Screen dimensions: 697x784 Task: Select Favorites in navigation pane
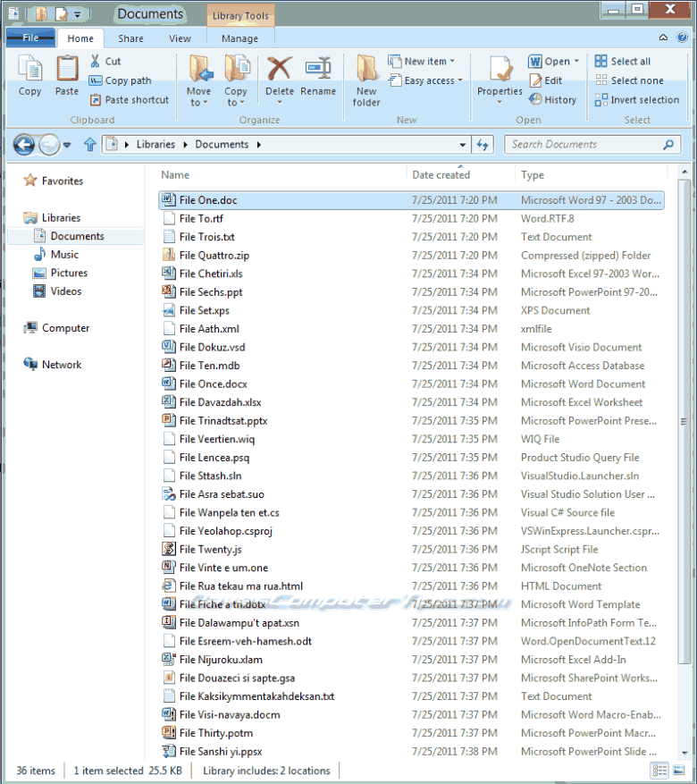54,181
